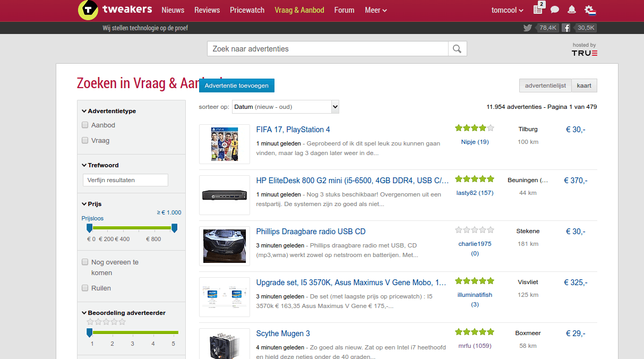This screenshot has height=359, width=644.
Task: Click the Advertentie toevoegen button
Action: pos(237,86)
